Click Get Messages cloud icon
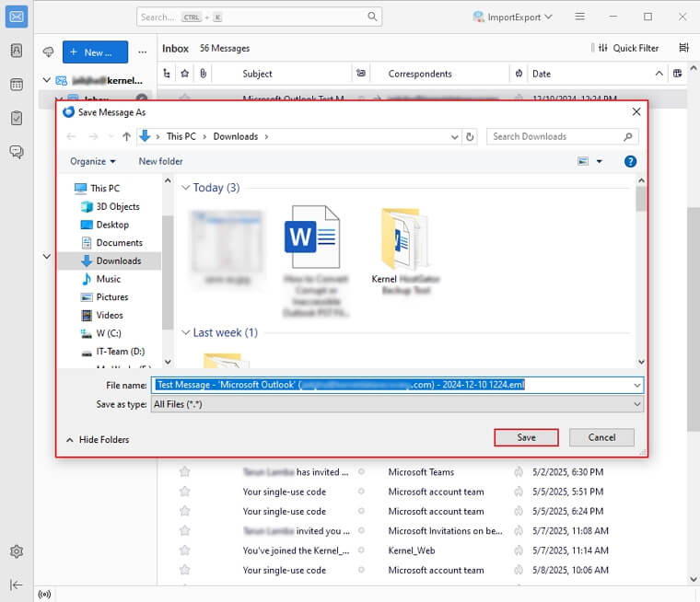Image resolution: width=700 pixels, height=602 pixels. tap(48, 52)
